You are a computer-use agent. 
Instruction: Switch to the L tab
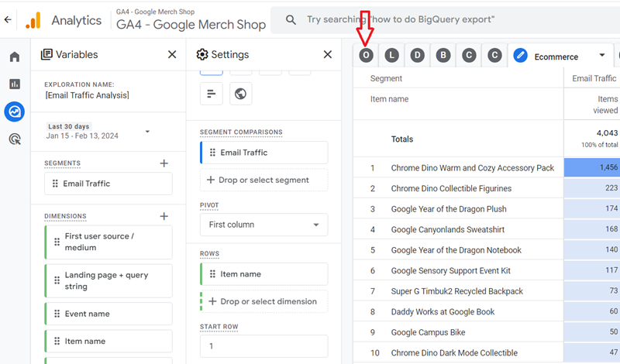point(392,55)
